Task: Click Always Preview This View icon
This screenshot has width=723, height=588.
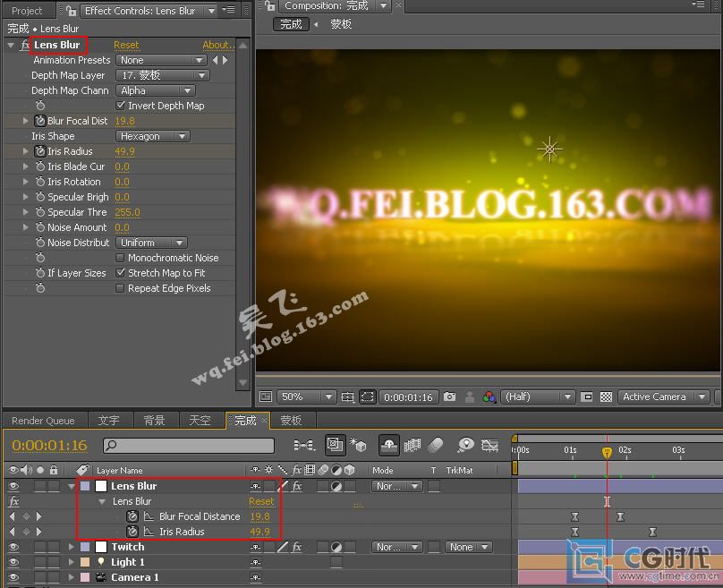Action: tap(266, 396)
